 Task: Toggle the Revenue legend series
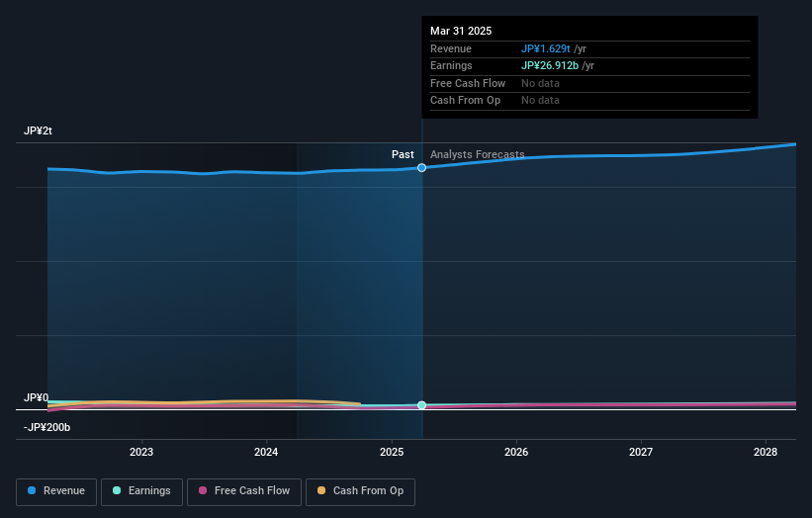coord(56,491)
